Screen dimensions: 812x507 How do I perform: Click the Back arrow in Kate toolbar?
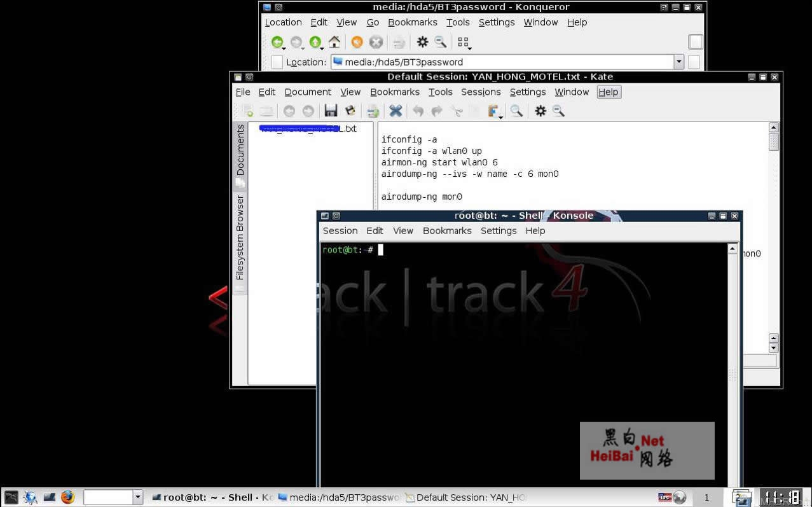(289, 111)
